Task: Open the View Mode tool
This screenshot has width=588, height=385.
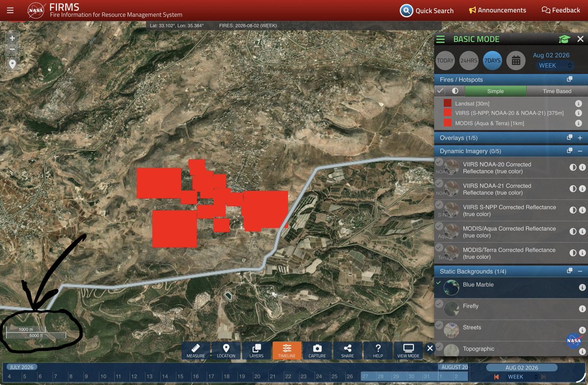Action: point(408,350)
